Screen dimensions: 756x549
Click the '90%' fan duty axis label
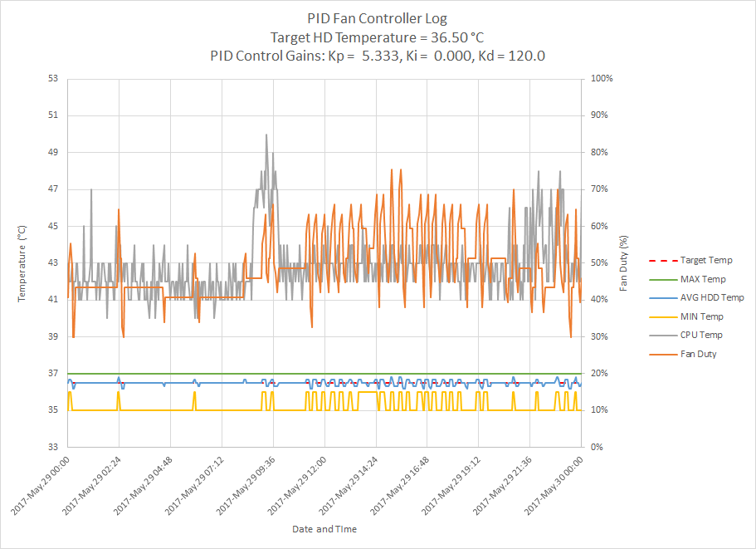click(599, 115)
